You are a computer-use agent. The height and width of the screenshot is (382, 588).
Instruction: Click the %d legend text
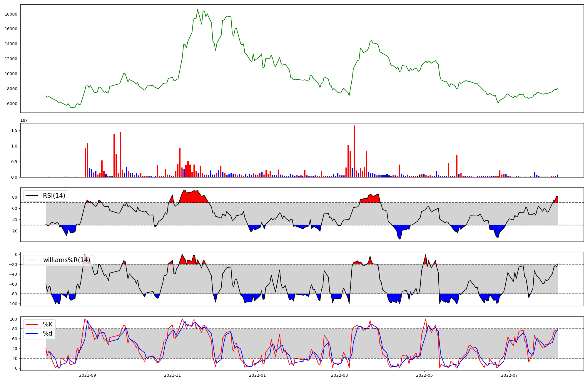(48, 334)
